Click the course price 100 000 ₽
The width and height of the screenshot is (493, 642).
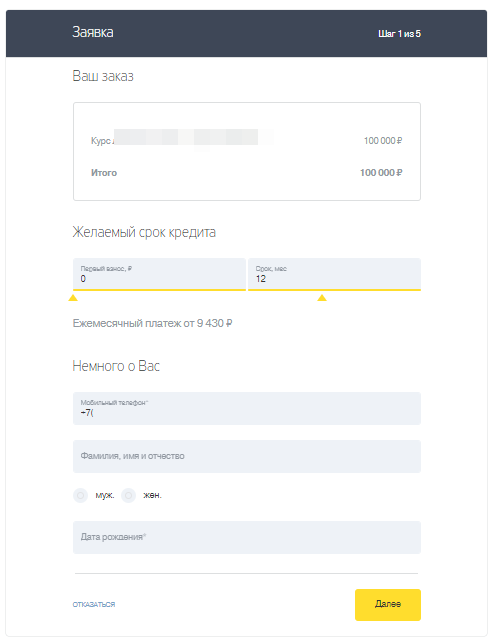pos(383,141)
